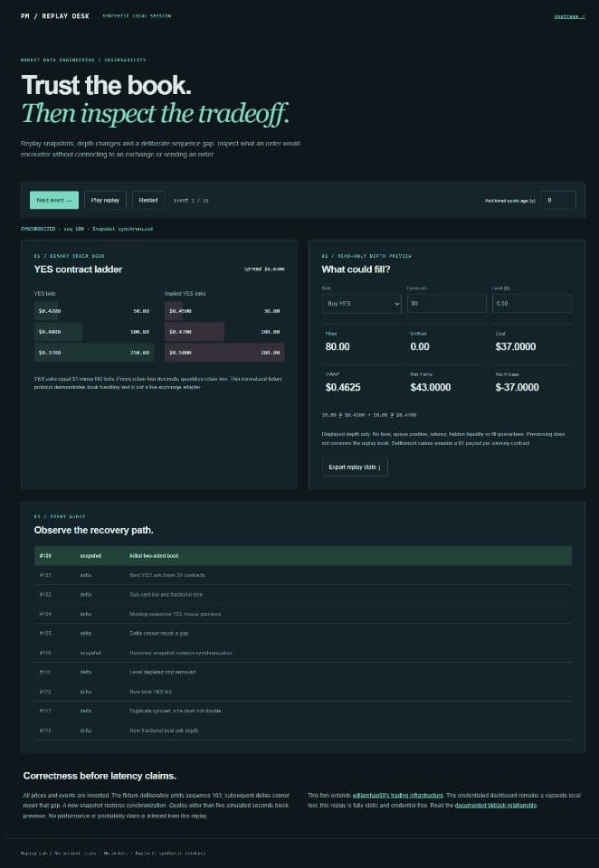Viewport: 599px width, 868px height.
Task: Select event row #110 recovery snapshot
Action: tap(302, 653)
